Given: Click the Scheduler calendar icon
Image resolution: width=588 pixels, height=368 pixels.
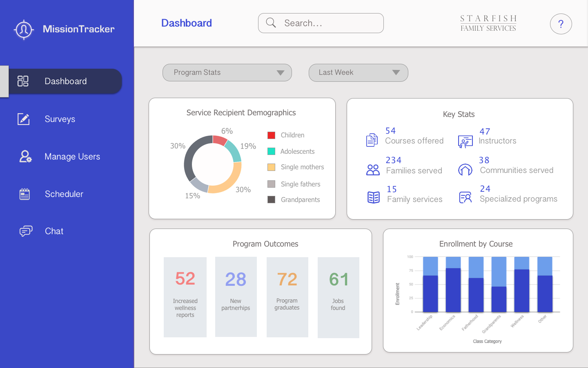Looking at the screenshot, I should coord(24,194).
